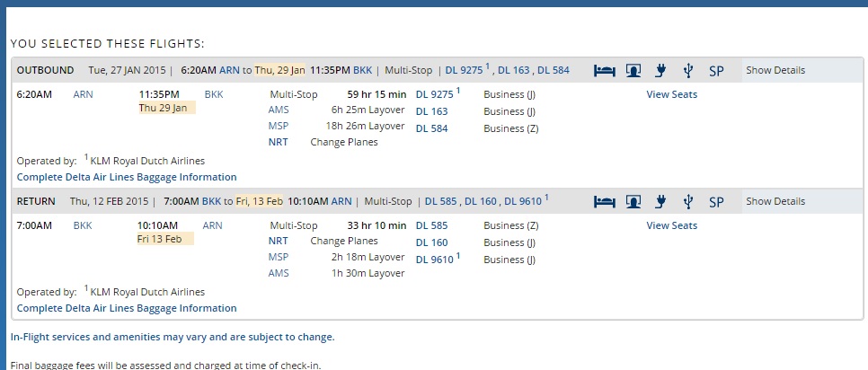Click the SP icon for the outbound flight

coord(716,71)
